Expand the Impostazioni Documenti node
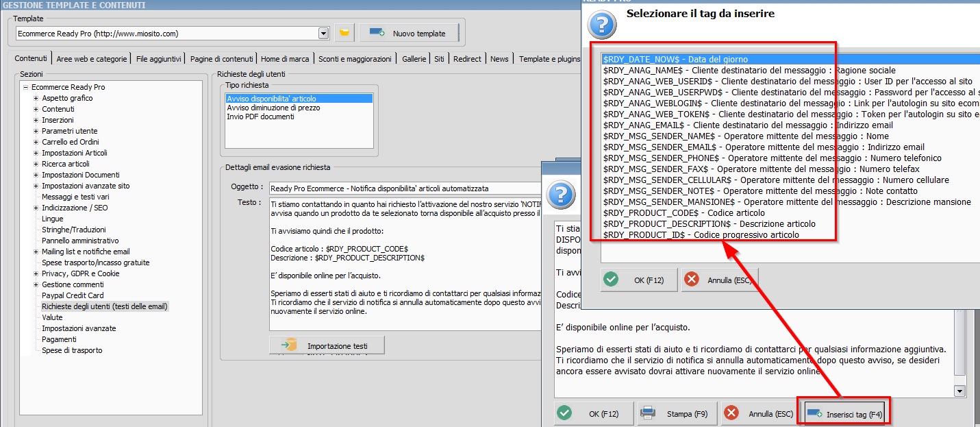980x427 pixels. (36, 175)
